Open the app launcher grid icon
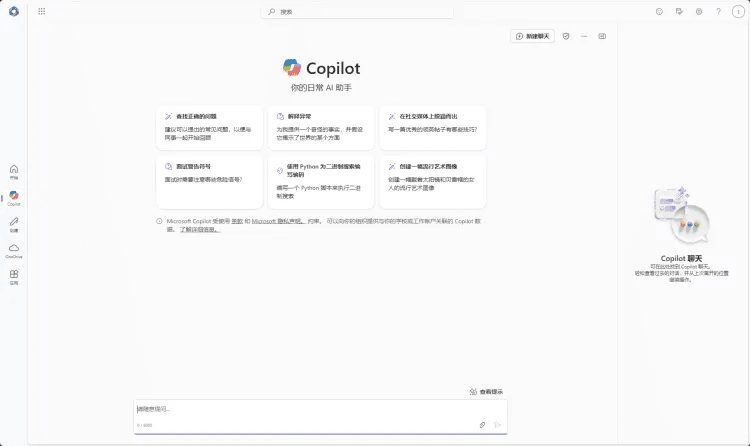Viewport: 750px width, 446px height. click(42, 11)
